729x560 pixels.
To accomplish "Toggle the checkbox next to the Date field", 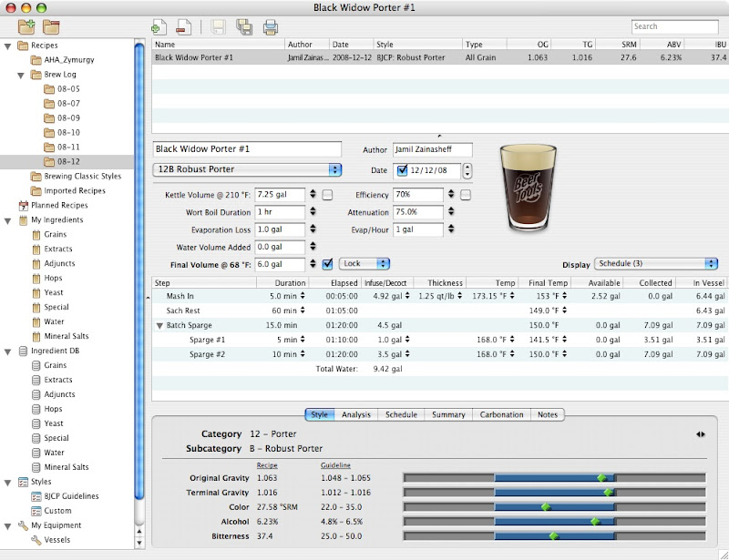I will 403,169.
